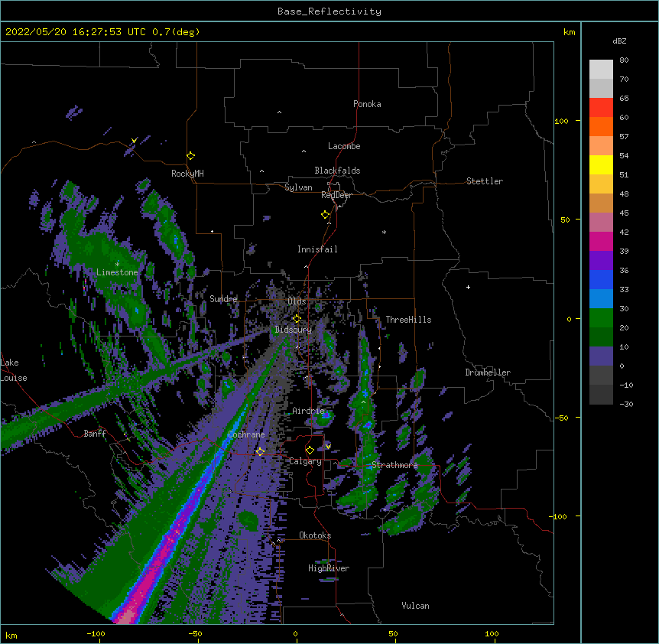Click the Sylvan label

(x=298, y=187)
